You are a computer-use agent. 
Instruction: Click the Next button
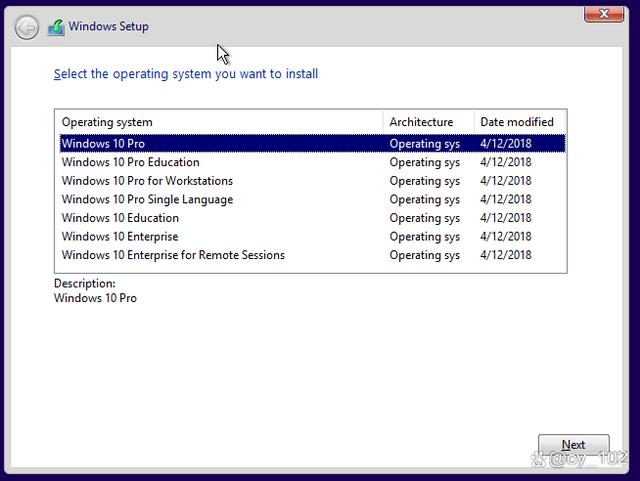[573, 445]
